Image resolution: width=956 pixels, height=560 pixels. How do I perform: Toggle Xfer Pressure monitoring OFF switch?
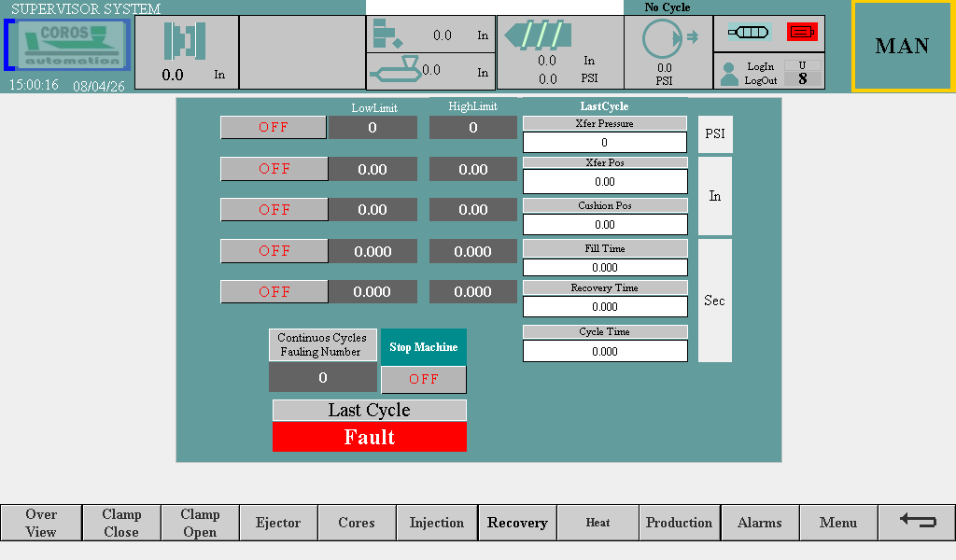coord(274,128)
